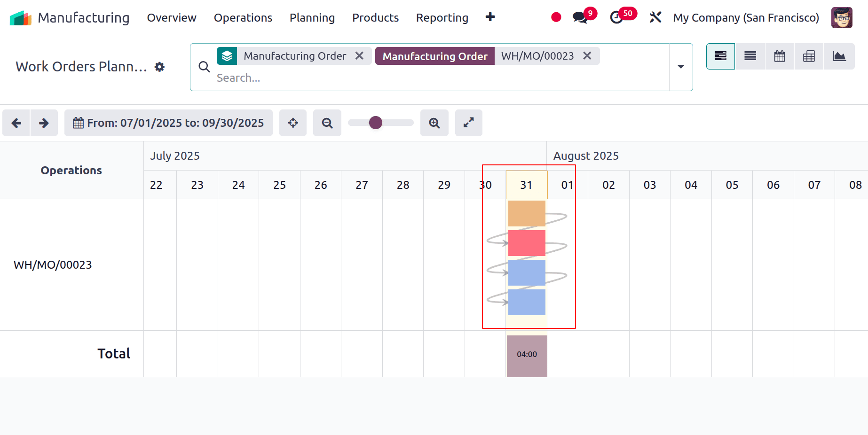Click the plus icon in the top menu
868x435 pixels.
(x=490, y=17)
